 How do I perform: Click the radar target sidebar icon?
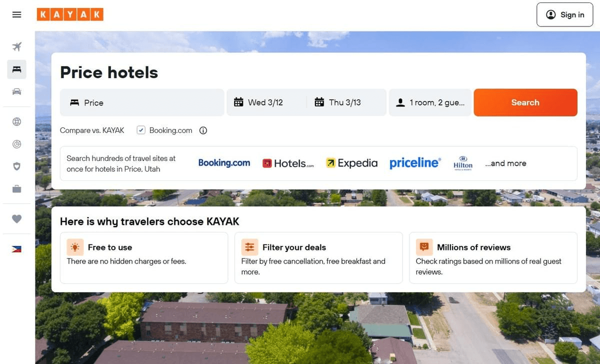[x=16, y=144]
